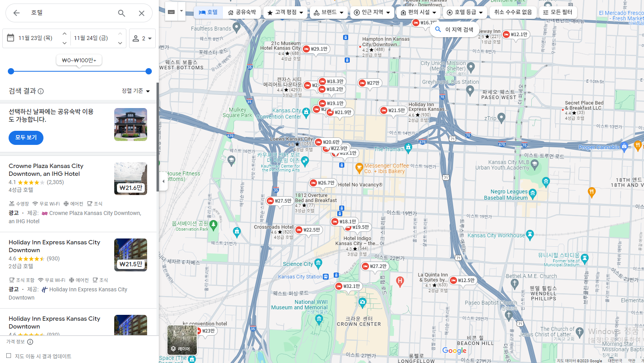Open 레이어 map layers thumbnail

182,340
